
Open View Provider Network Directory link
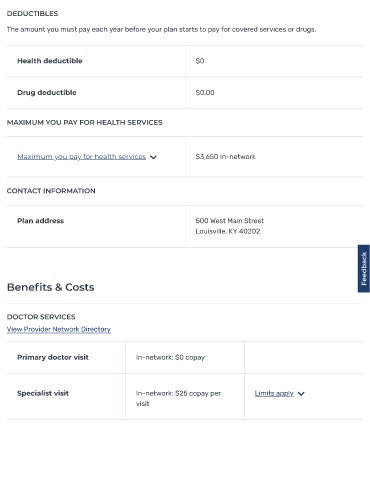tap(59, 329)
